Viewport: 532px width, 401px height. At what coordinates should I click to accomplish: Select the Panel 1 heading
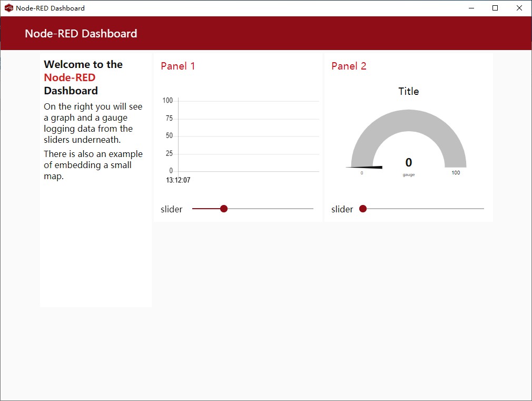[x=178, y=66]
